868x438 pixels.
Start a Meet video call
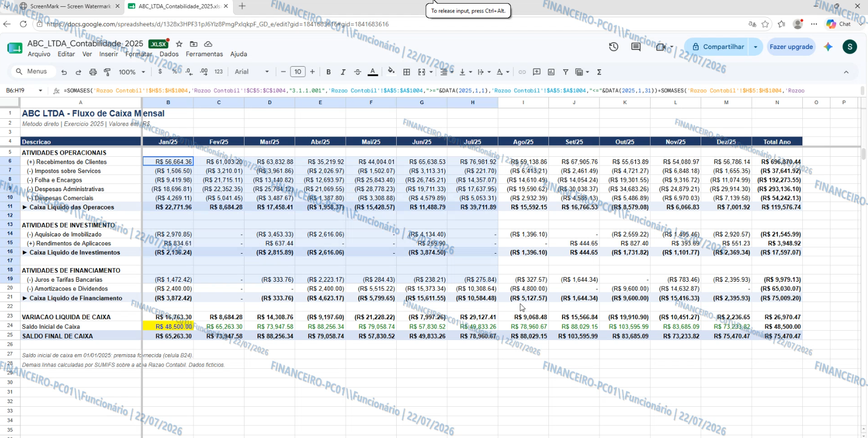[x=661, y=47]
